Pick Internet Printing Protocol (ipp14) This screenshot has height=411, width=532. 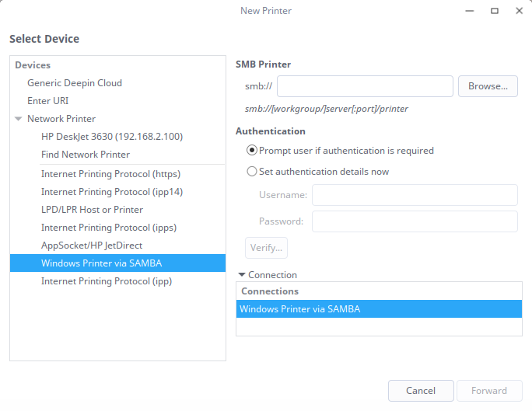point(112,192)
